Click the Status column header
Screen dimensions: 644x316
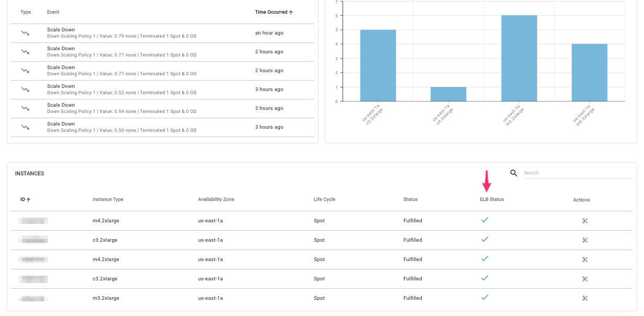(410, 199)
